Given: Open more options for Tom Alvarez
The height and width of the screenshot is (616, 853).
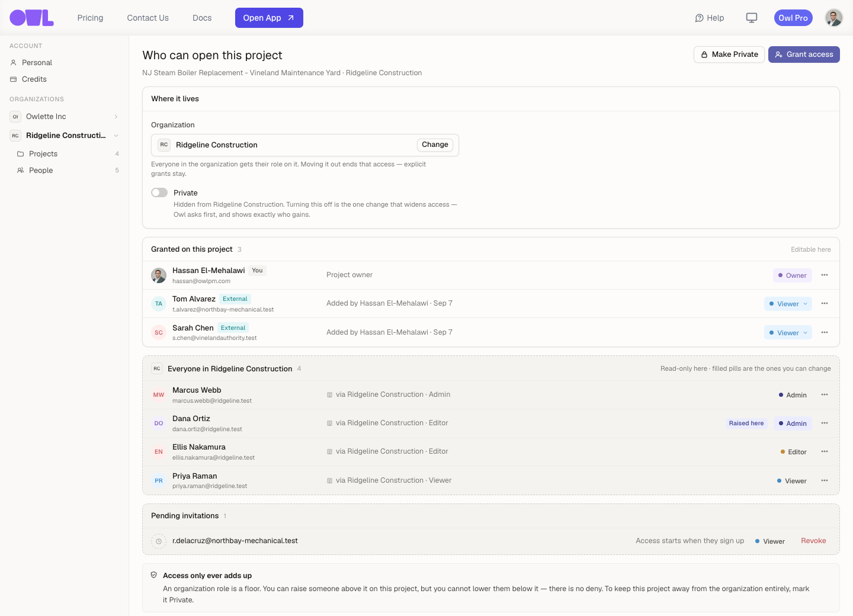Looking at the screenshot, I should (825, 303).
